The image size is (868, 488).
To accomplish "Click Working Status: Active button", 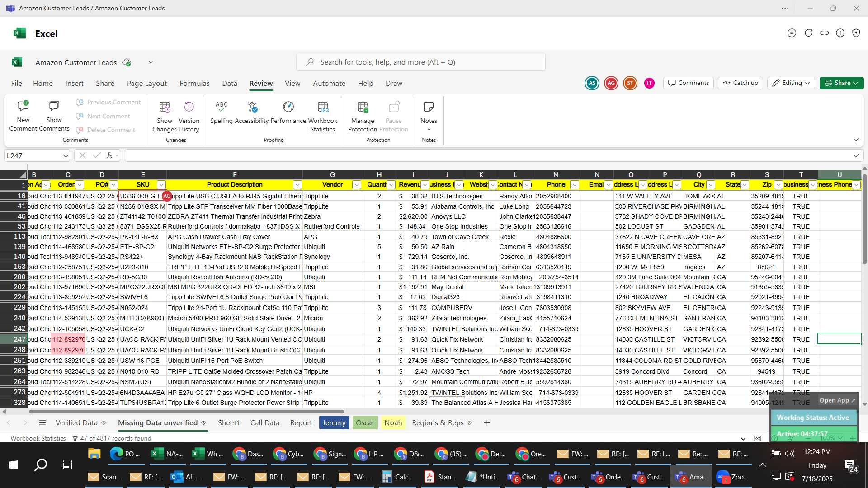I will [813, 418].
